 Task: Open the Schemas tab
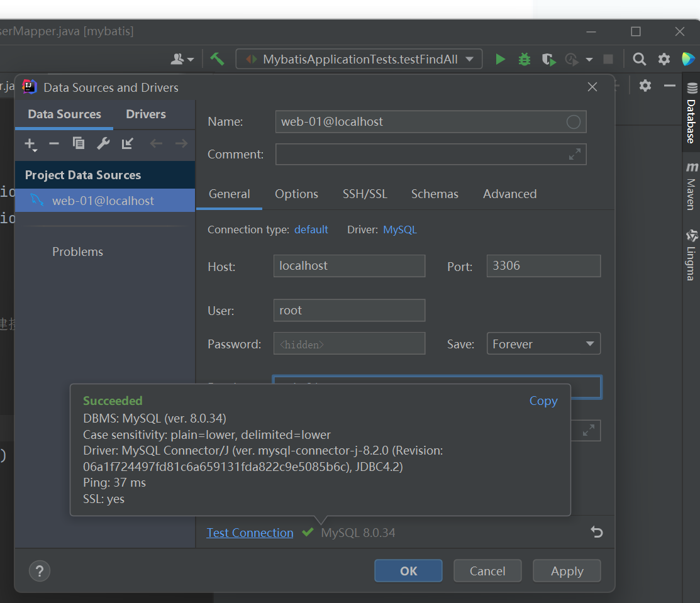(x=435, y=194)
